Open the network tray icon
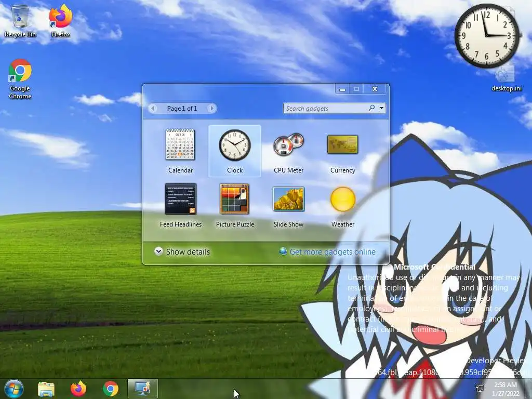This screenshot has height=399, width=532. click(x=480, y=389)
